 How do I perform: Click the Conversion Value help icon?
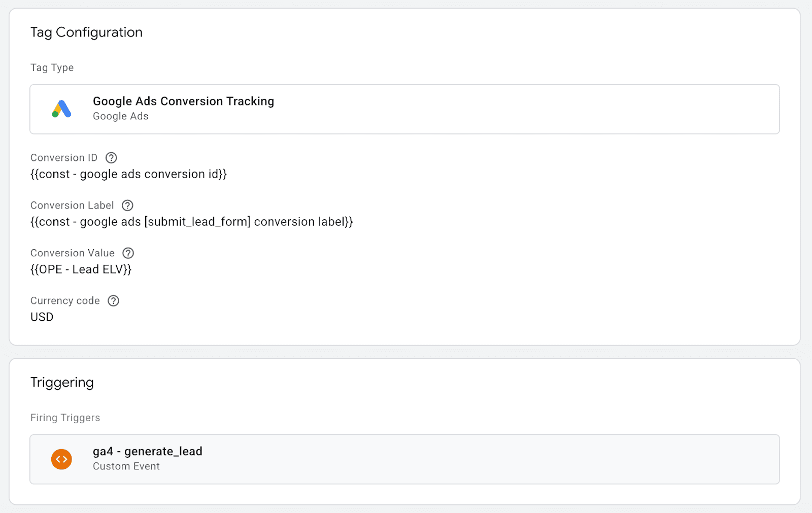(x=128, y=253)
